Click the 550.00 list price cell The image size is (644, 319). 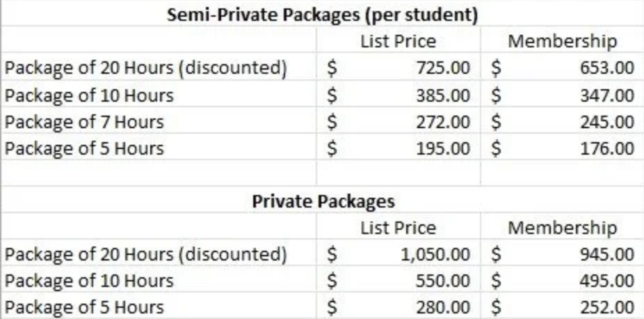click(x=399, y=280)
